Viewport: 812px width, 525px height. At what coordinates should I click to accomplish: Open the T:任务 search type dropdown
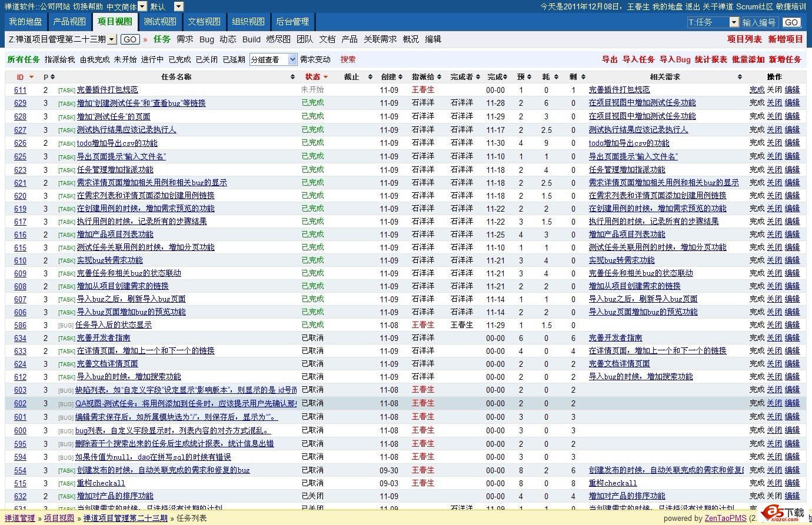(734, 22)
